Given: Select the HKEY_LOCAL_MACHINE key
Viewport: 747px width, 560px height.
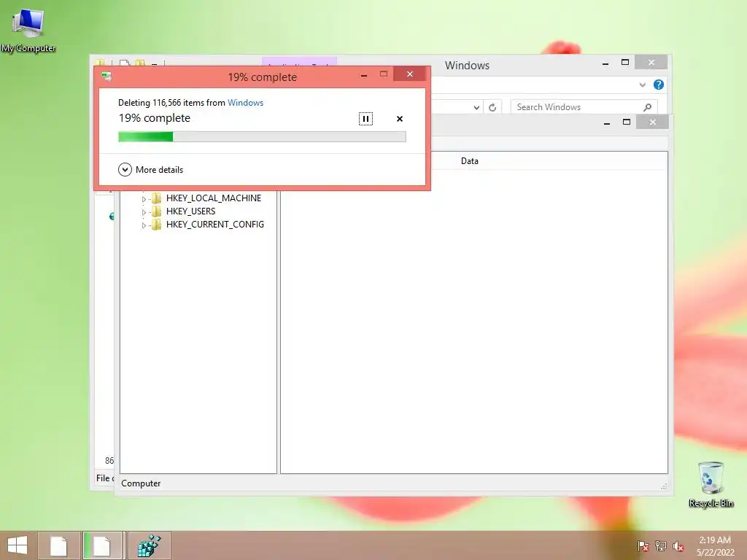Looking at the screenshot, I should (x=214, y=198).
